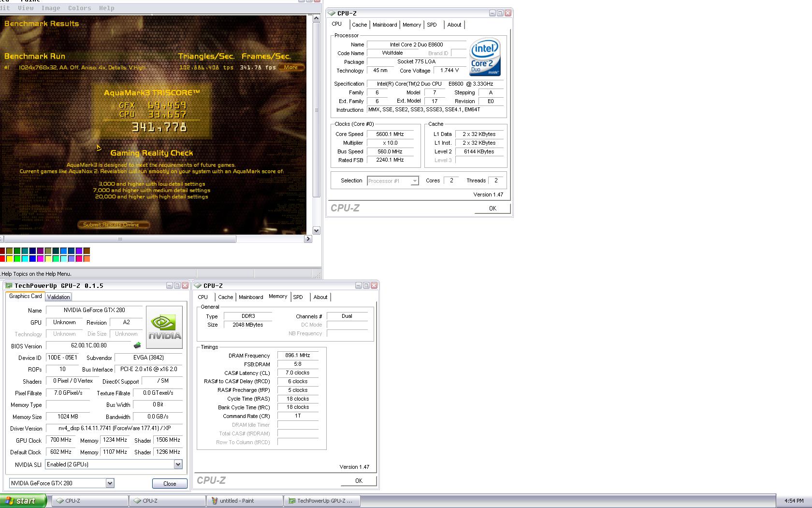Switch to the Validation tab in GPU-Z
This screenshot has height=508, width=812.
58,297
